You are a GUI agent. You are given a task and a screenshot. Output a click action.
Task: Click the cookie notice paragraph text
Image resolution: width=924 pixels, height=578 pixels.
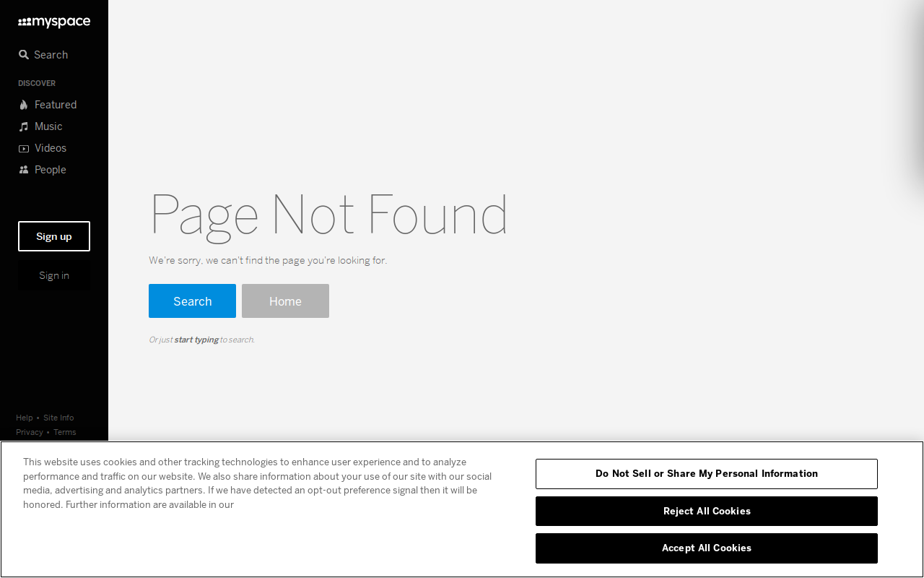coord(258,483)
